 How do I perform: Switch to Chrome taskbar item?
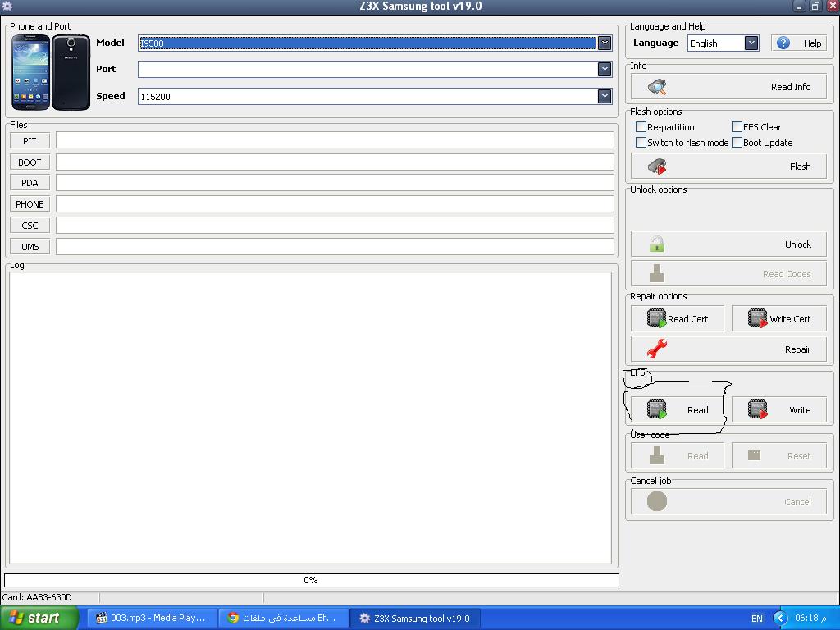click(x=284, y=618)
